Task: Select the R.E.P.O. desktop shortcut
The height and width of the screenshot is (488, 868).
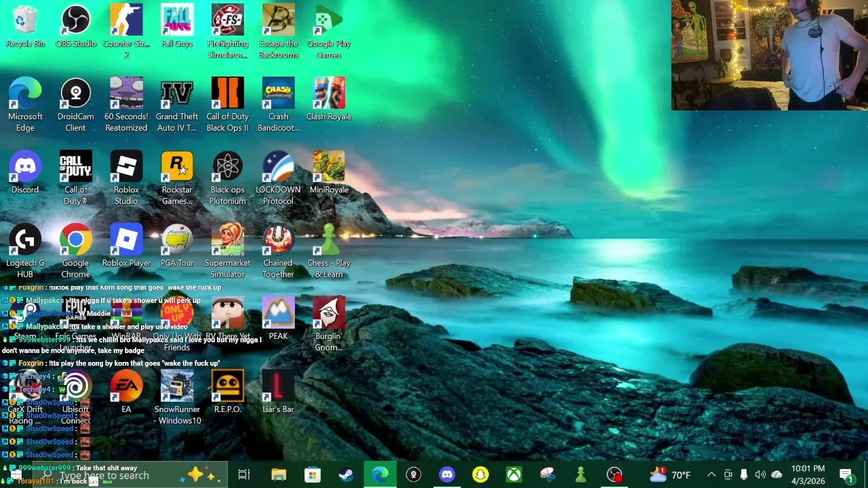Action: point(227,392)
